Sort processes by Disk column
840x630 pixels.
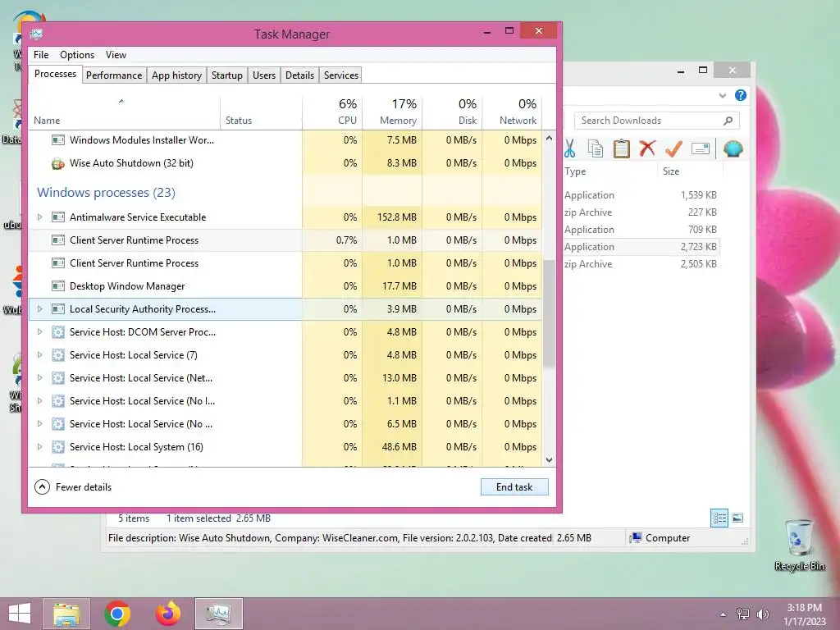[x=452, y=112]
